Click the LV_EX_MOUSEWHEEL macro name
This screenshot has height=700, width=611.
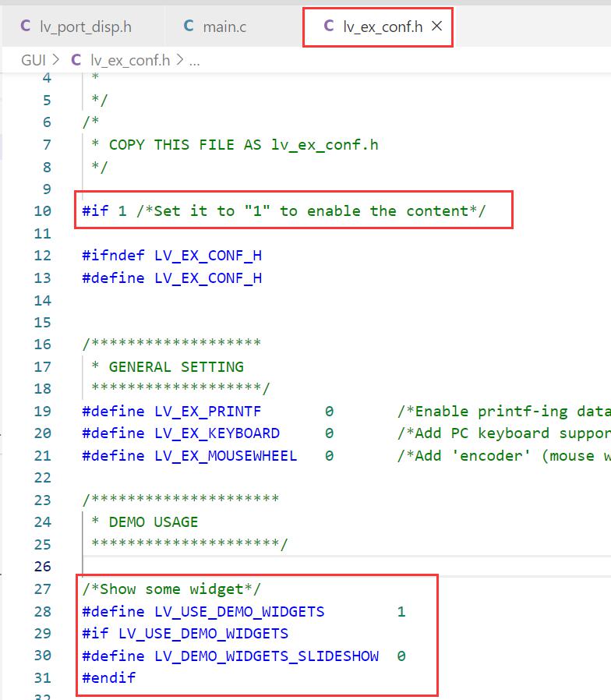pos(225,455)
